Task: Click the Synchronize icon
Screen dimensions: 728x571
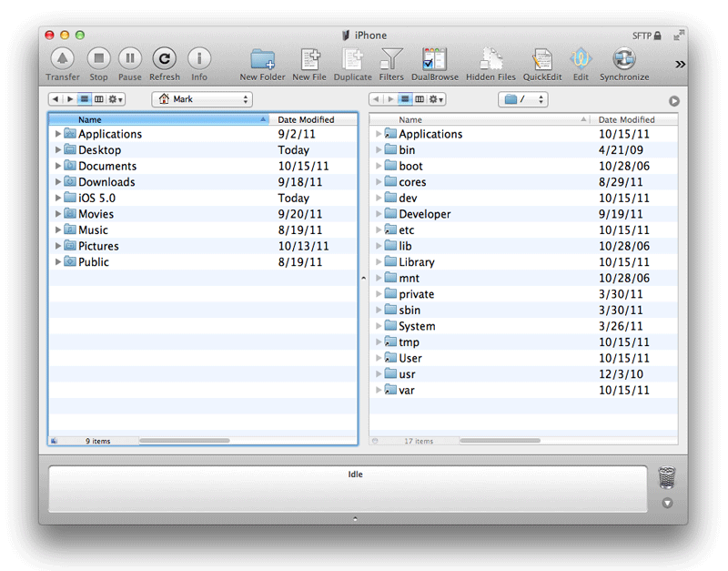Action: [x=624, y=59]
